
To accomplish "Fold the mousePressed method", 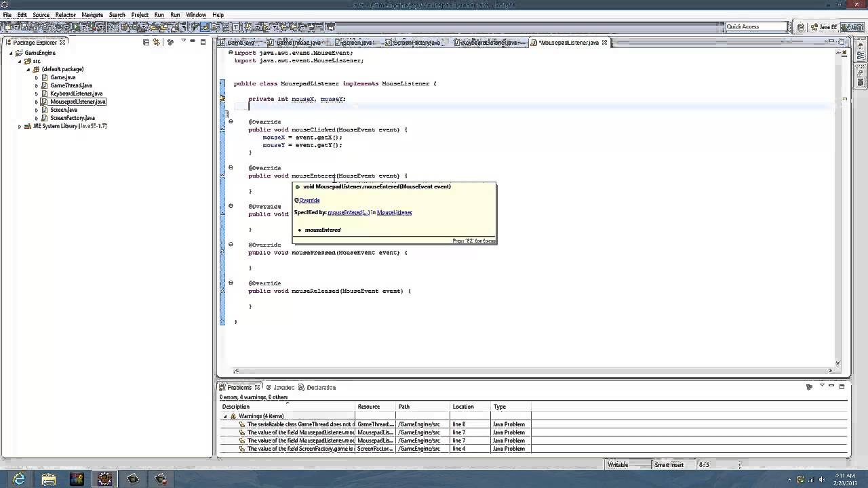I will (231, 245).
